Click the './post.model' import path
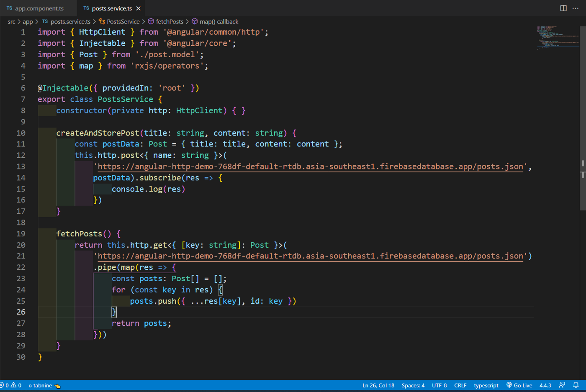This screenshot has height=392, width=586. click(167, 54)
